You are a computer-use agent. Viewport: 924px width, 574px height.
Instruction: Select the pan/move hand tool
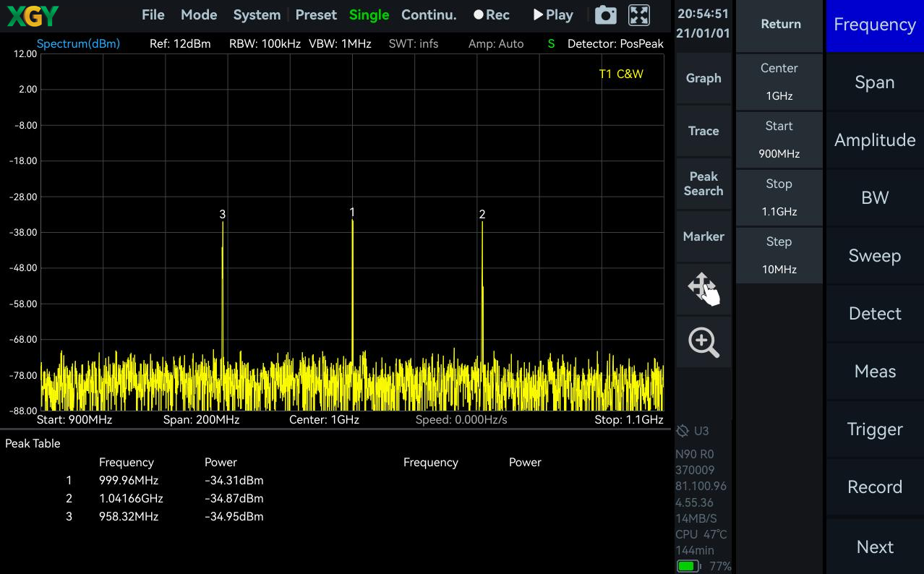pos(703,289)
